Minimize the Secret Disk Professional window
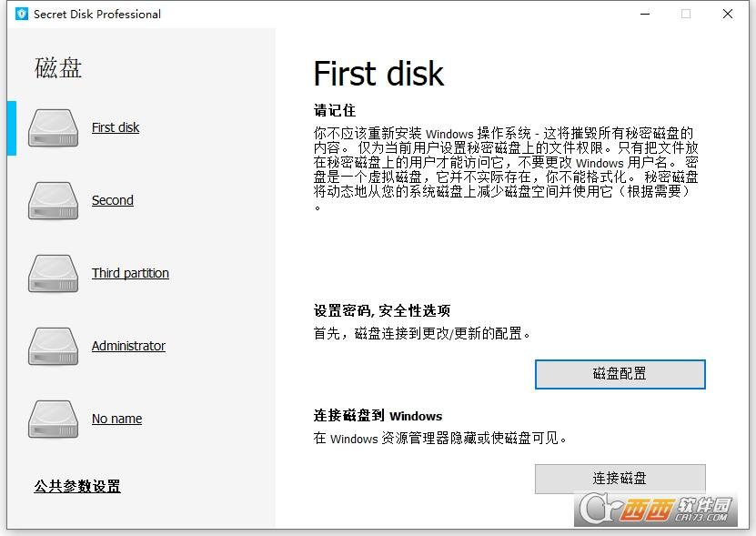756x536 pixels. [645, 14]
